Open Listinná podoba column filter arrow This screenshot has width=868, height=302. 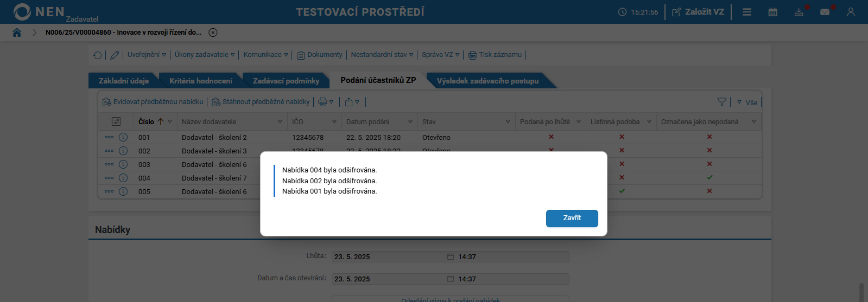649,122
